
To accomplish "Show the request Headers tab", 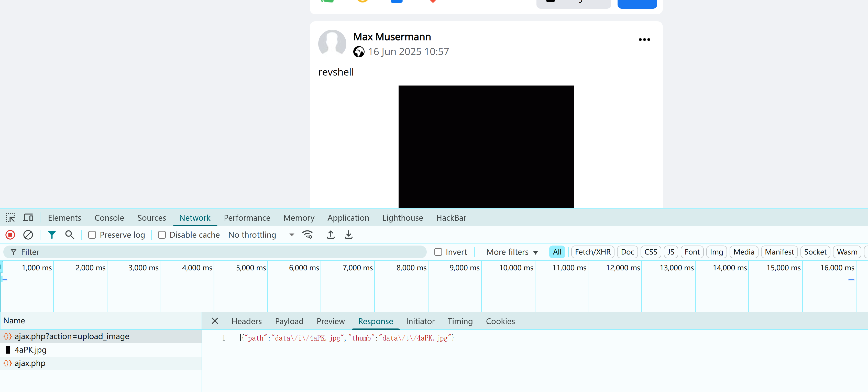I will point(247,321).
